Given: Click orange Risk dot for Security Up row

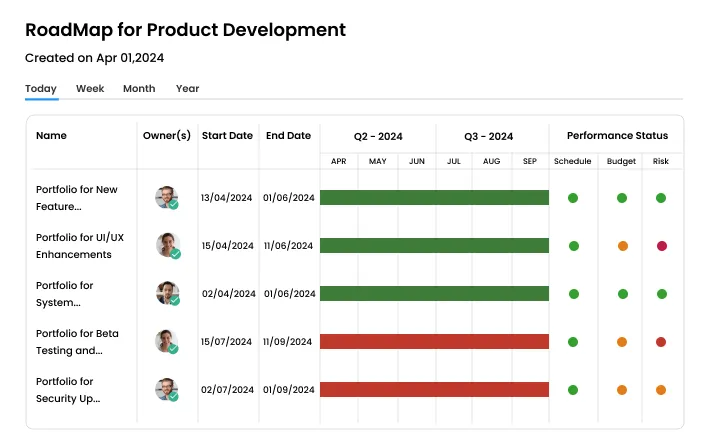Looking at the screenshot, I should (x=661, y=390).
